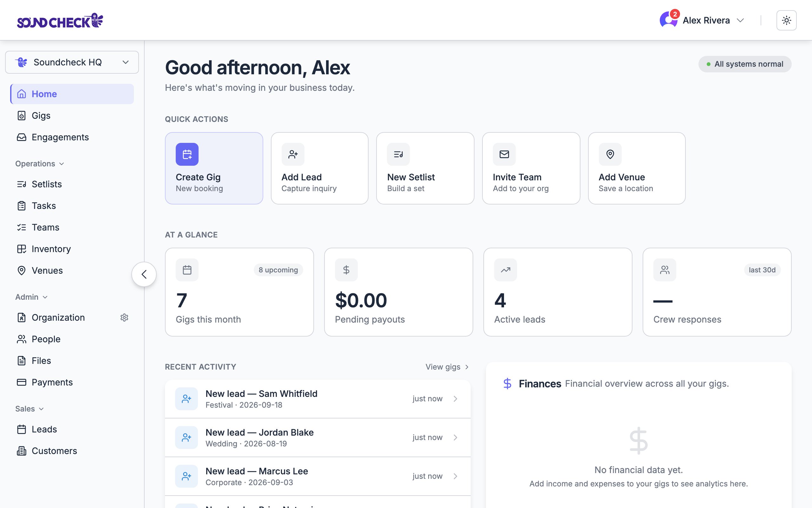Click the '7' gigs this month value
Image resolution: width=812 pixels, height=508 pixels.
click(x=181, y=300)
